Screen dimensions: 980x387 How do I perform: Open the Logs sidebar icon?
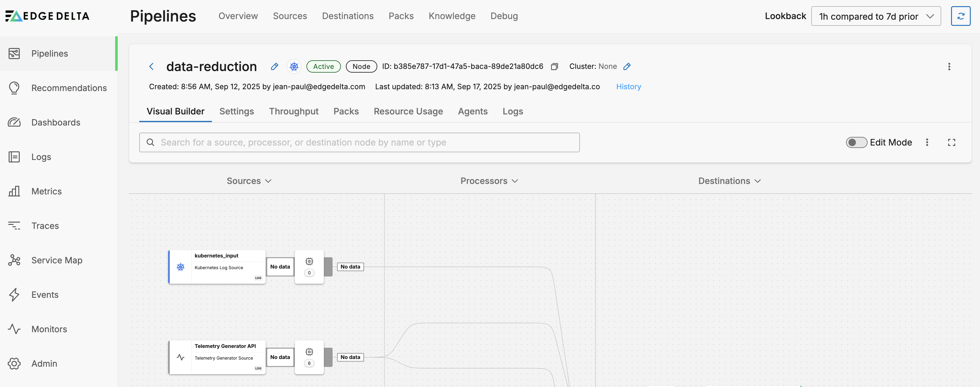tap(14, 157)
